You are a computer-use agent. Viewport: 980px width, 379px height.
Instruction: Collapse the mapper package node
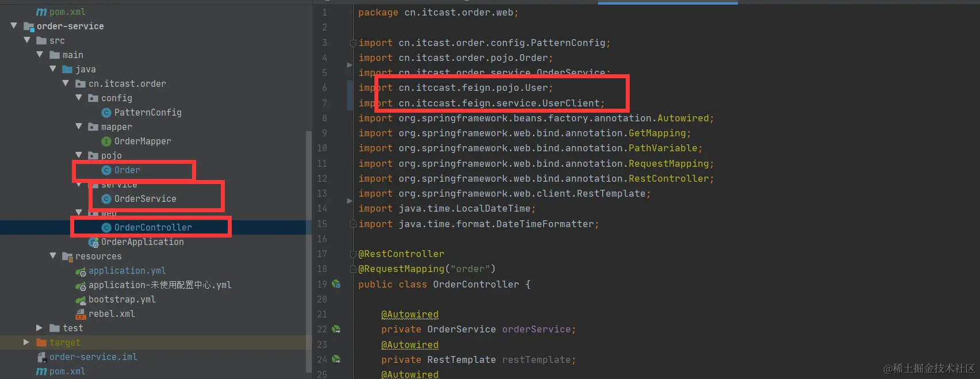coord(79,127)
